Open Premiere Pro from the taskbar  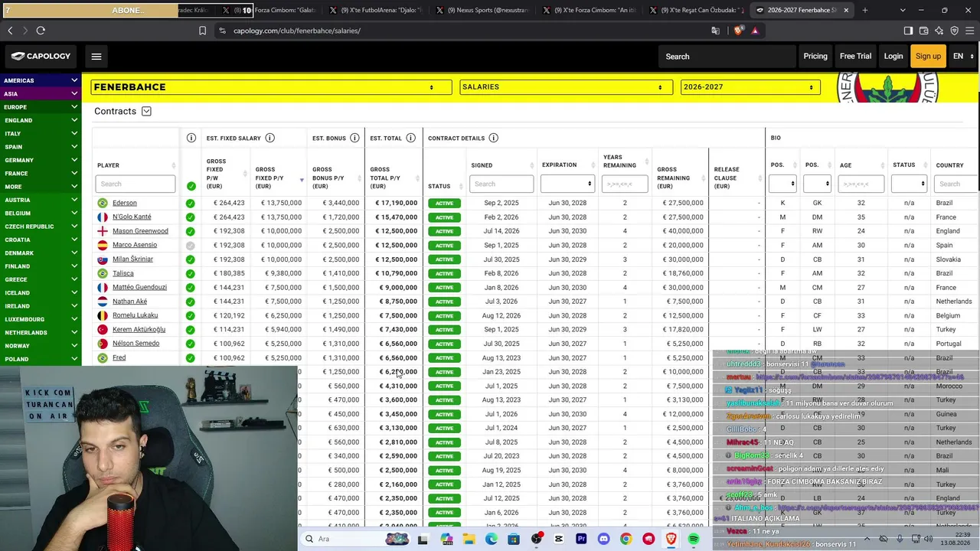(581, 539)
